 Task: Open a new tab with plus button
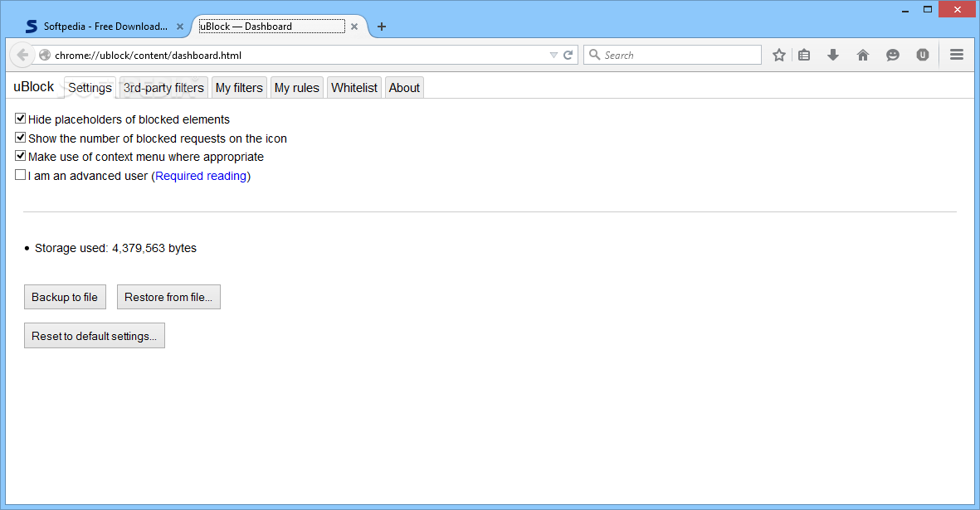(x=381, y=27)
